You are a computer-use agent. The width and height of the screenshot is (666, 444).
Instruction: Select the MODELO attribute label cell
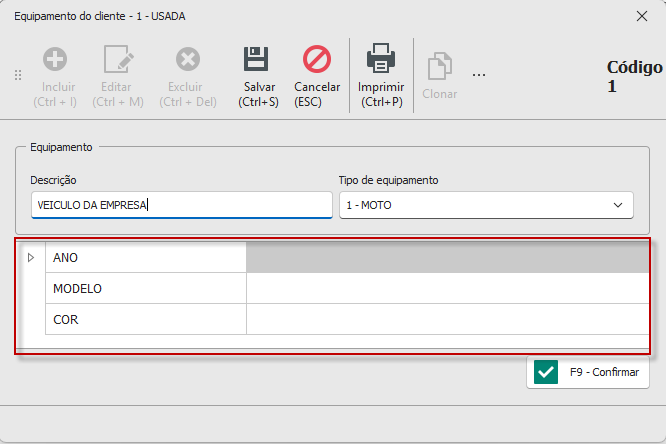coord(146,288)
